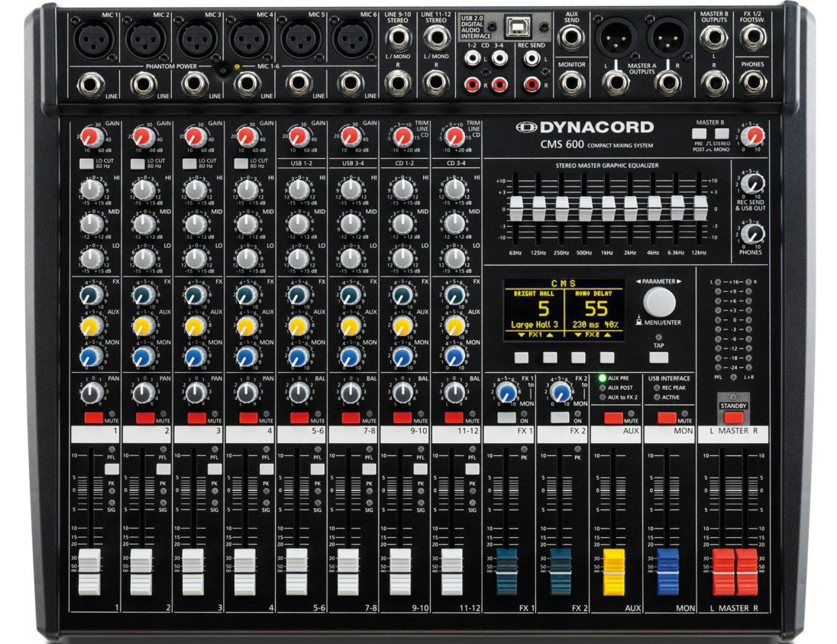837x644 pixels.
Task: Click the FX1 down-arrow preset button
Action: click(x=522, y=358)
